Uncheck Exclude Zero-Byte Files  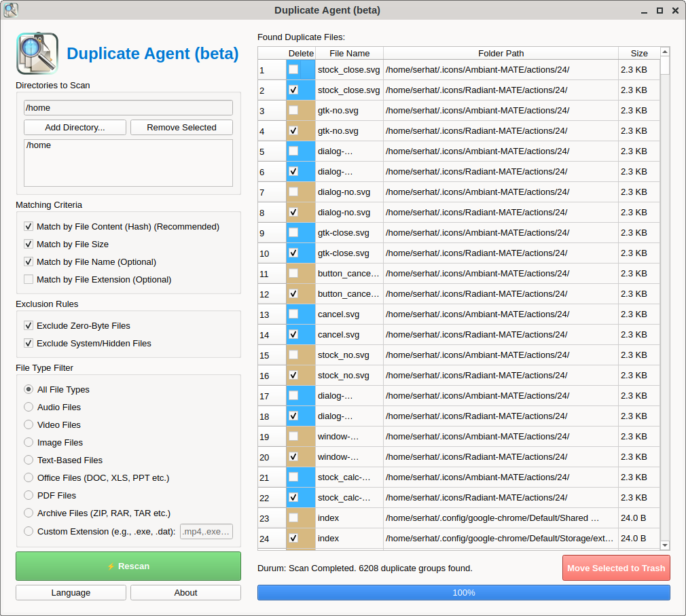[29, 326]
